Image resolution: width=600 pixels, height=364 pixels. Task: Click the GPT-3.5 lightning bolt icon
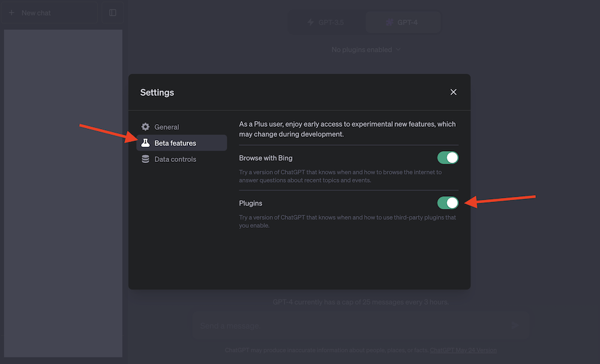point(311,22)
